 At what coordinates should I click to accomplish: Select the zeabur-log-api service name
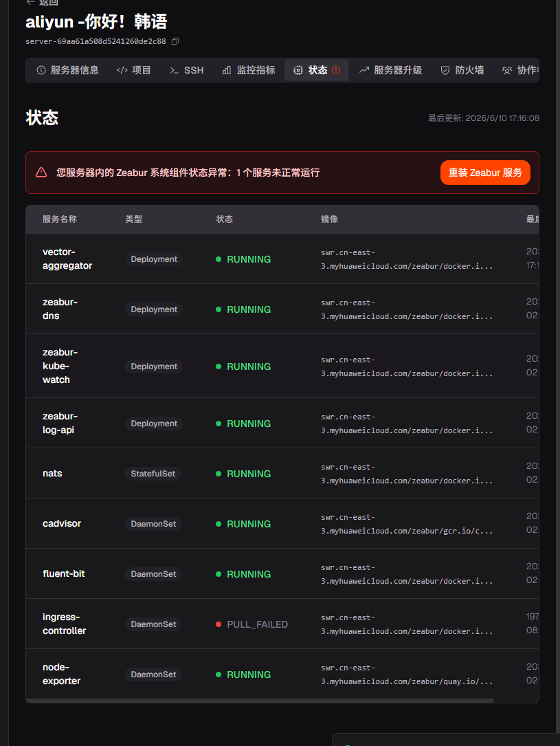tap(60, 423)
